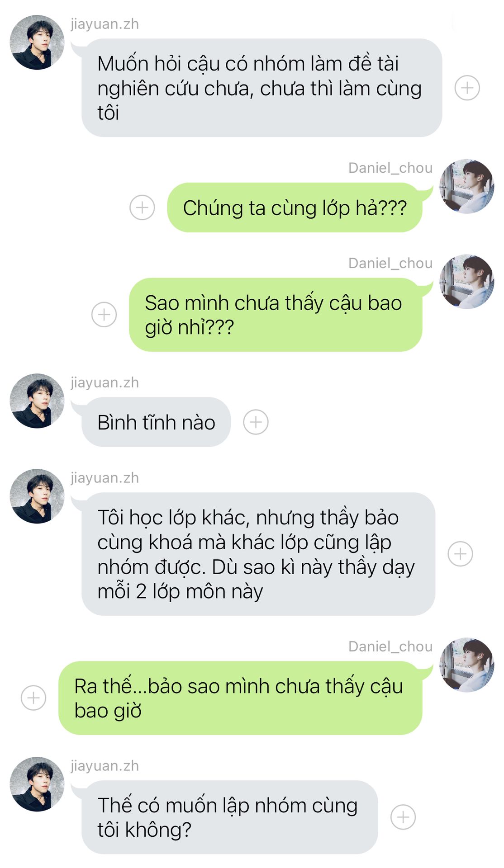The height and width of the screenshot is (868, 504).
Task: Select the "Chúng ta cùng lớp hả???" bubble
Action: [295, 208]
